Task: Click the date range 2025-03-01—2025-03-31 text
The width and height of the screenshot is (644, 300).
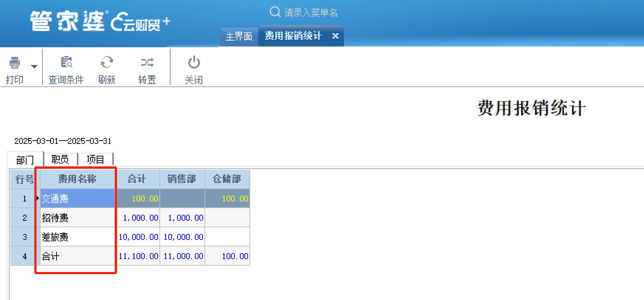Action: click(63, 141)
